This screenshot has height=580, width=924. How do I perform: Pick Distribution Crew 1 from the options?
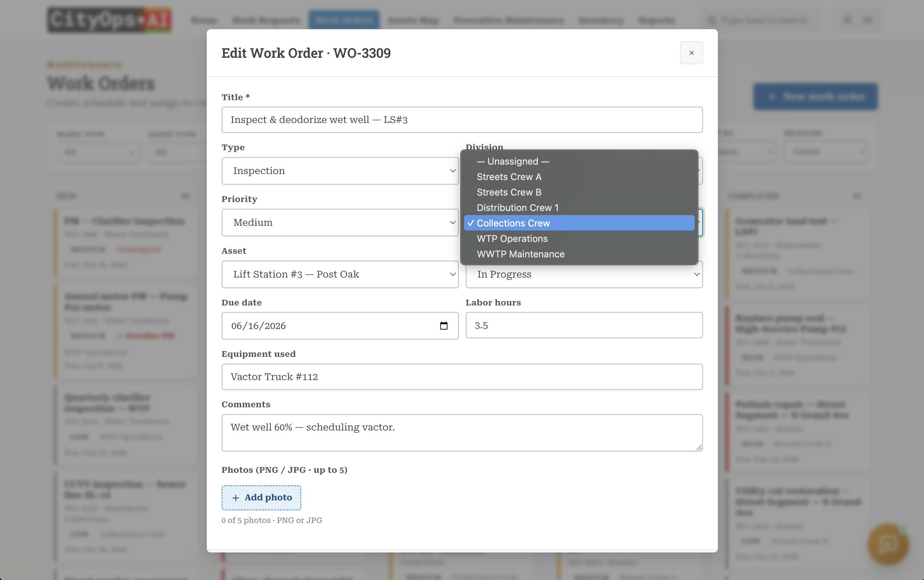(579, 208)
